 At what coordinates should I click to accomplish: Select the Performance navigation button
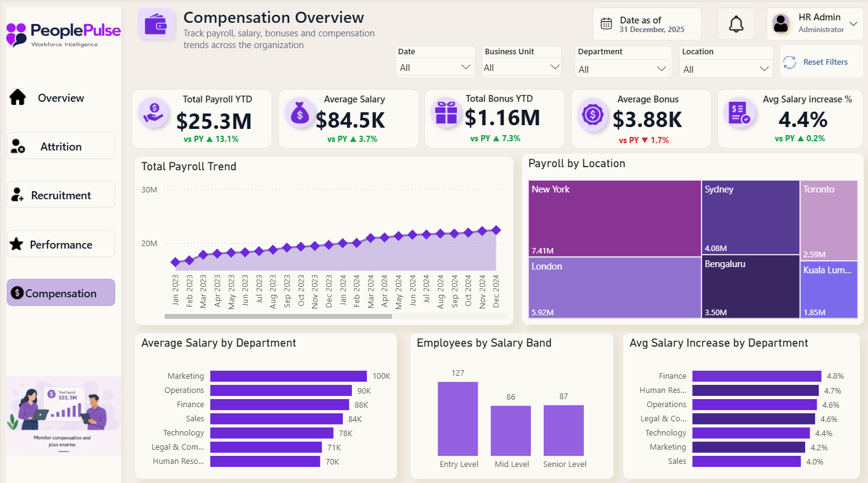click(61, 244)
